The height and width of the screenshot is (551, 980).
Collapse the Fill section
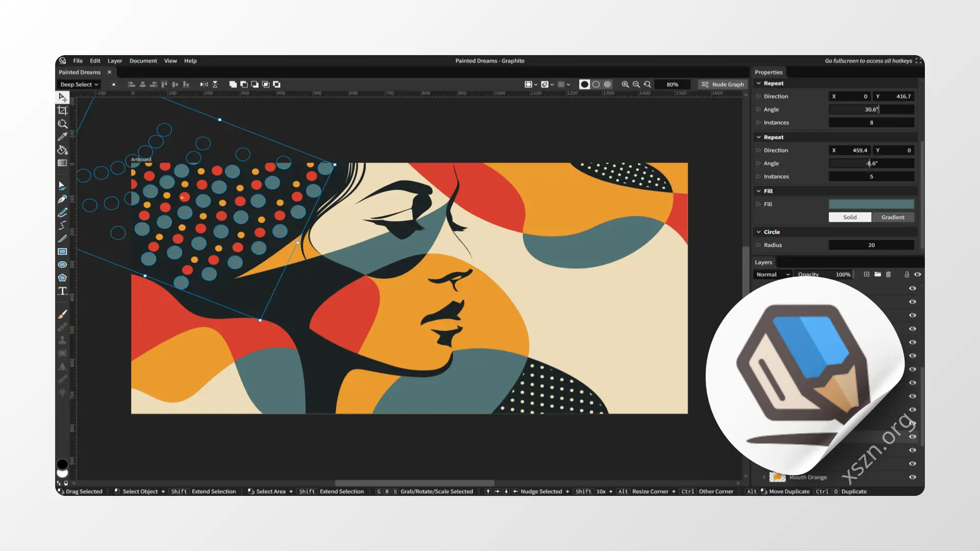pos(758,191)
